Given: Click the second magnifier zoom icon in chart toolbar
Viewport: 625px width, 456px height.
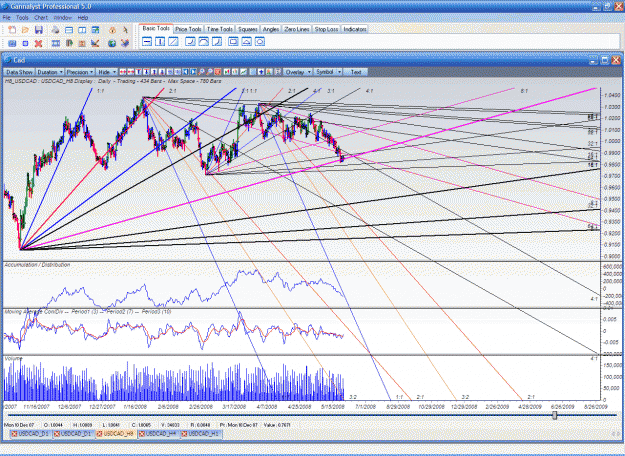Looking at the screenshot, I should click(x=210, y=72).
